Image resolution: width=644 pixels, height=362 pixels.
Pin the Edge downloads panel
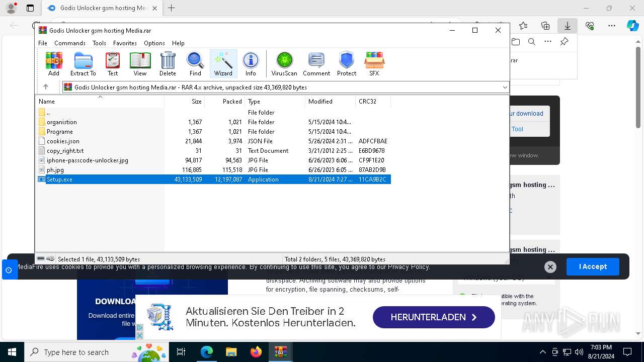pyautogui.click(x=565, y=42)
